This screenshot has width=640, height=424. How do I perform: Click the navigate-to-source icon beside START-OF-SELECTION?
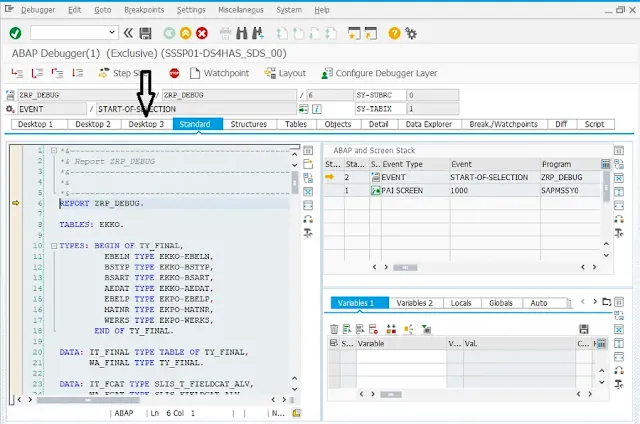coord(303,109)
